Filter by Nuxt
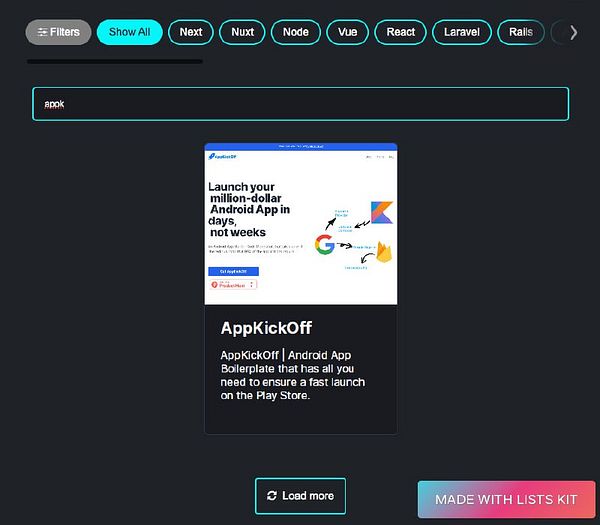 242,32
